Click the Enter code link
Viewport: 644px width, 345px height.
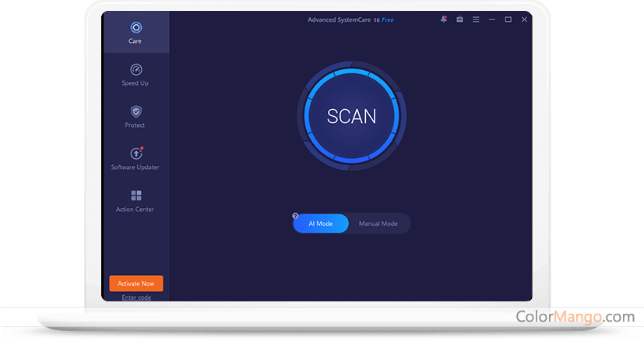pyautogui.click(x=136, y=297)
